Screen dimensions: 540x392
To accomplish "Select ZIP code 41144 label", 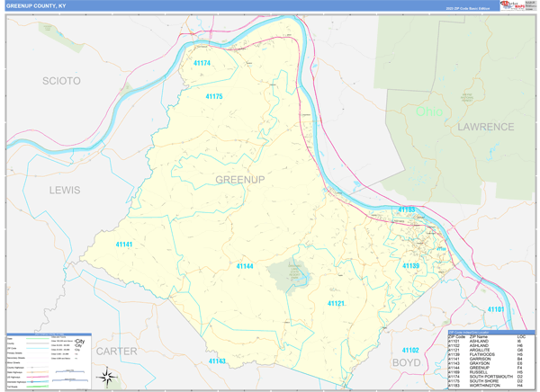I will [245, 266].
